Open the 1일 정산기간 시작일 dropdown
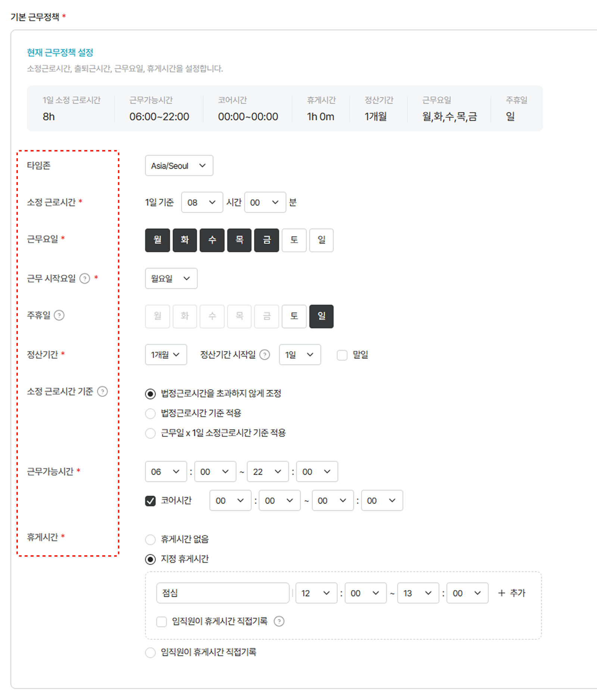The width and height of the screenshot is (597, 700). pyautogui.click(x=300, y=354)
